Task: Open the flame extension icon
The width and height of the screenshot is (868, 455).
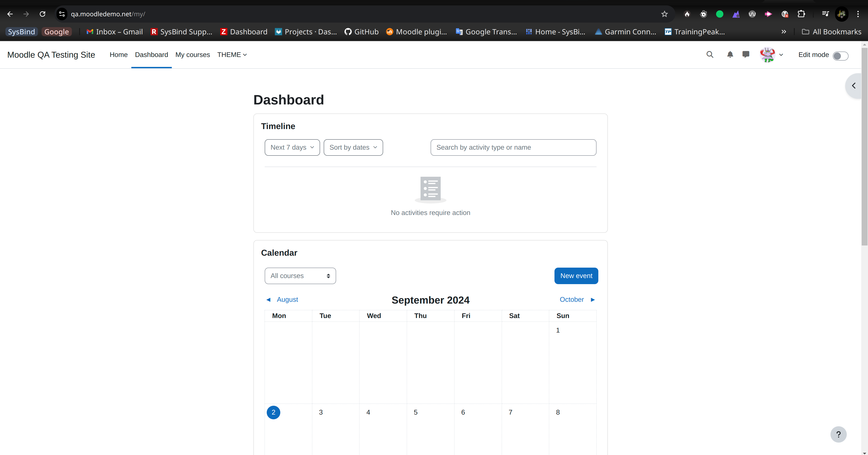Action: coord(687,14)
